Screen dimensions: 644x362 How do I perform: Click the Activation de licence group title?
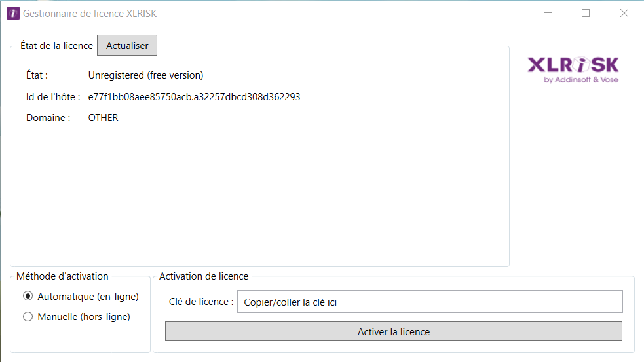[204, 276]
